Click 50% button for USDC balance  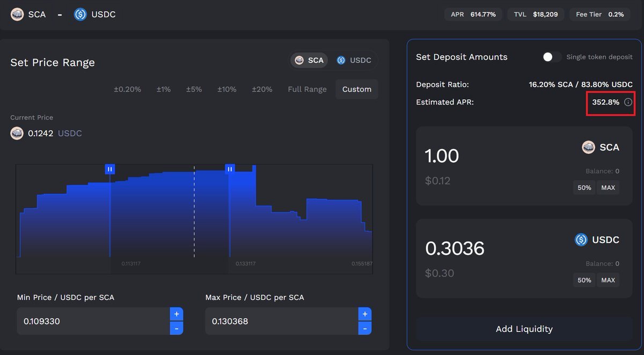(x=584, y=280)
